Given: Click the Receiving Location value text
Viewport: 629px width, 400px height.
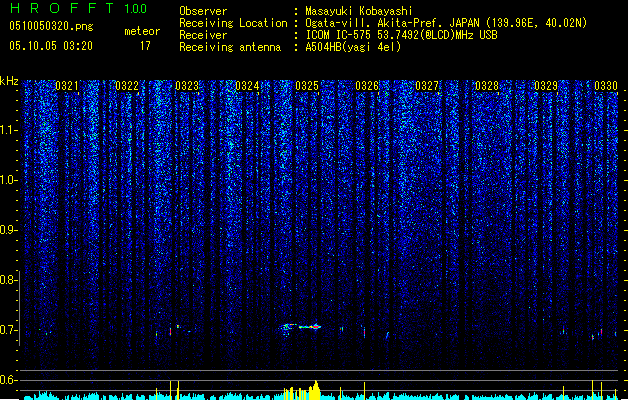Looking at the screenshot, I should [x=446, y=23].
